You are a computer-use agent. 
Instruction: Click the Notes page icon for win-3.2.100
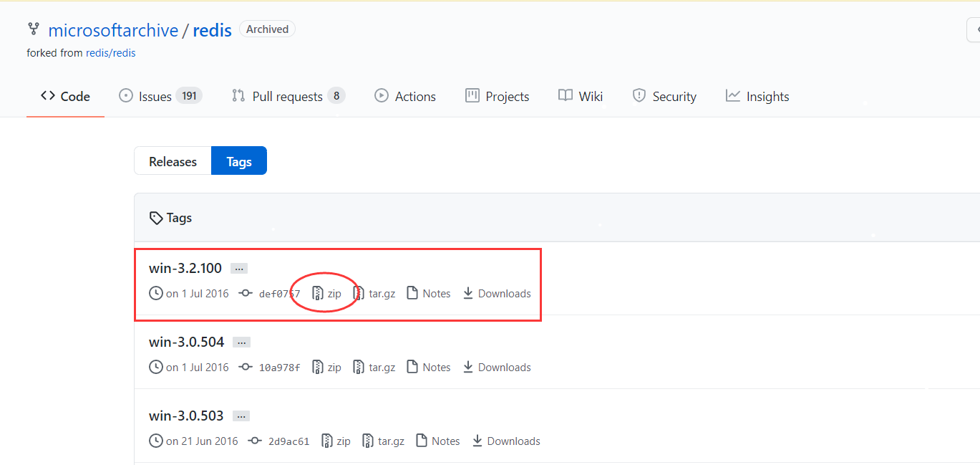pos(412,293)
